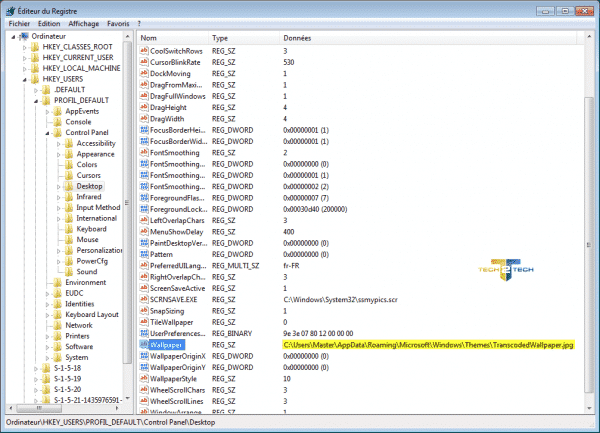Collapse the Control Panel tree node
Screen dimensions: 600x433
point(46,132)
